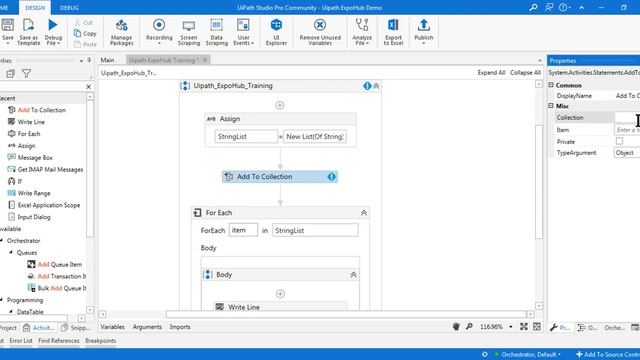This screenshot has height=360, width=640.
Task: Open search icon in title bar
Action: (533, 7)
